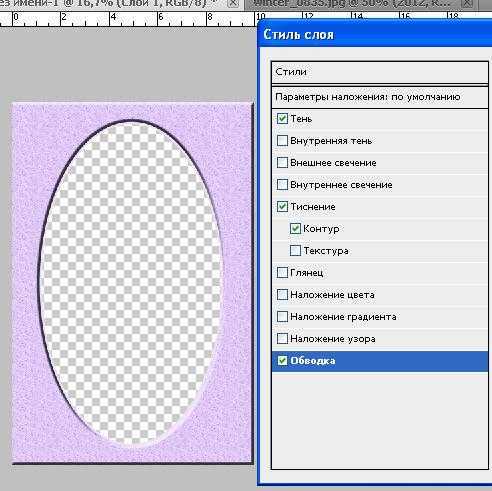The width and height of the screenshot is (492, 491).
Task: Open the Стили presets section
Action: click(x=380, y=72)
